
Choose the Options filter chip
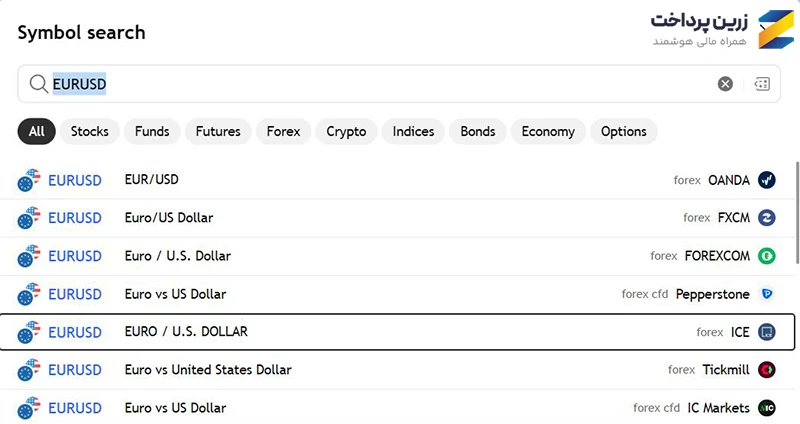pyautogui.click(x=623, y=132)
